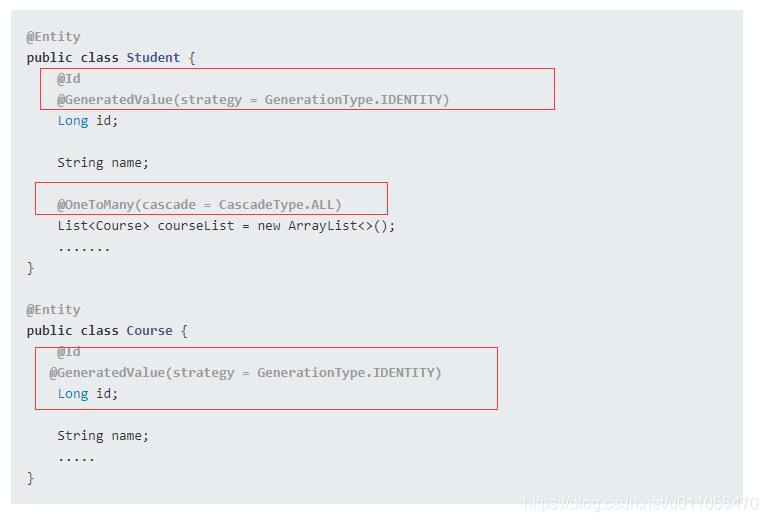Screen dimensions: 768x522
Task: Click the @Id annotation in Student
Action: [69, 78]
